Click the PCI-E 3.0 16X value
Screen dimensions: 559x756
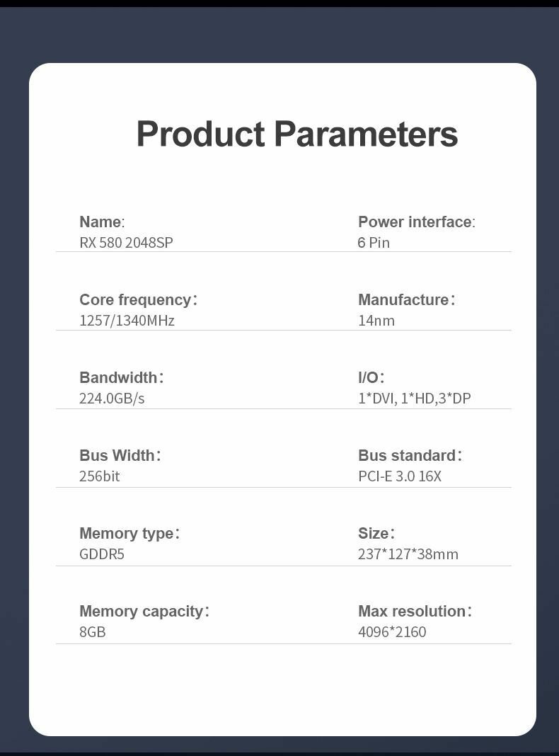400,476
